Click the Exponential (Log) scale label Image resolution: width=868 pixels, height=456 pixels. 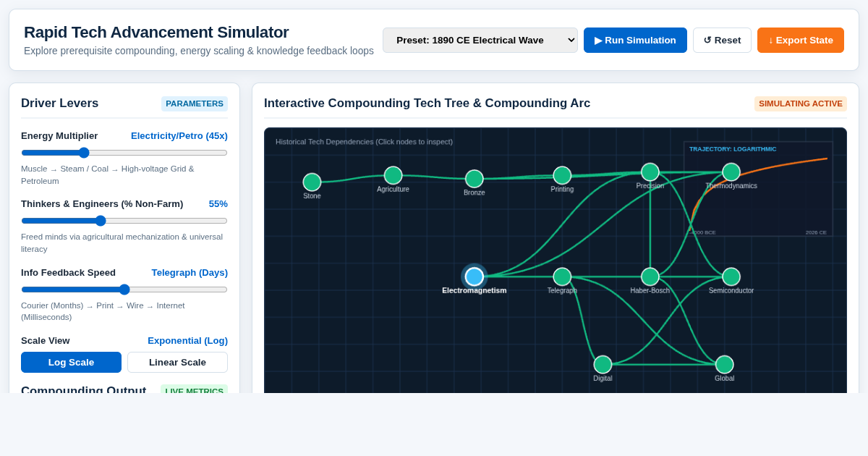point(187,340)
